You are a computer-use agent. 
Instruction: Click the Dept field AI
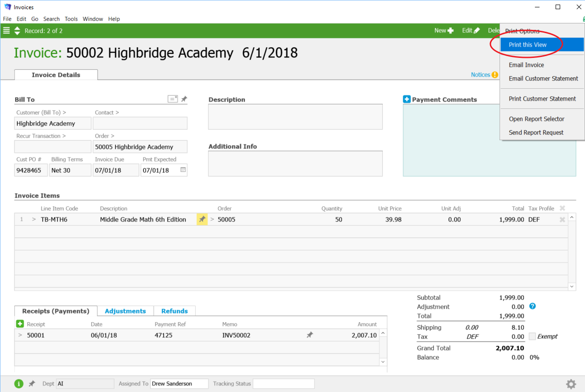click(x=85, y=384)
